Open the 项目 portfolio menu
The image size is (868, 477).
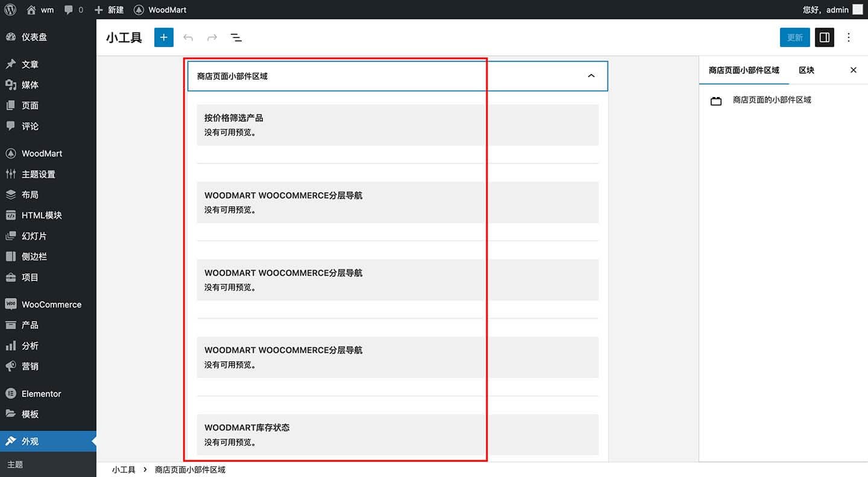tap(48, 277)
